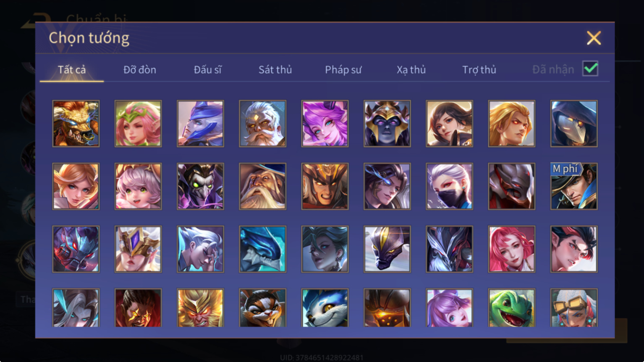Choose the blue shark hero portrait
Image resolution: width=644 pixels, height=362 pixels.
click(x=262, y=249)
